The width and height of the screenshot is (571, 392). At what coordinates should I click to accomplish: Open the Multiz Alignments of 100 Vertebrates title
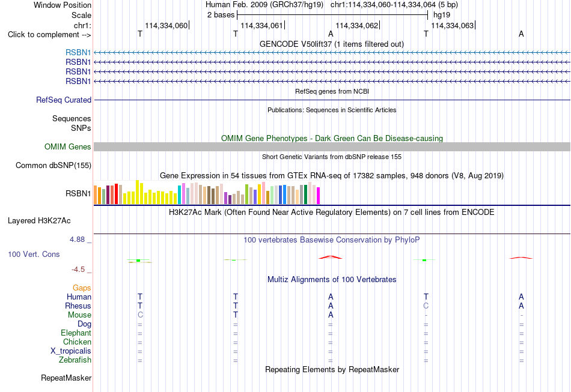click(x=332, y=280)
